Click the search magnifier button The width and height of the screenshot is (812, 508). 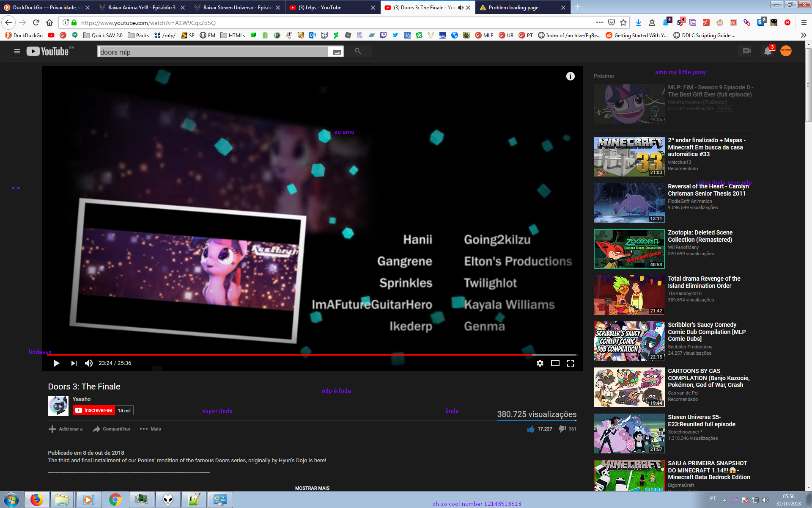coord(358,51)
